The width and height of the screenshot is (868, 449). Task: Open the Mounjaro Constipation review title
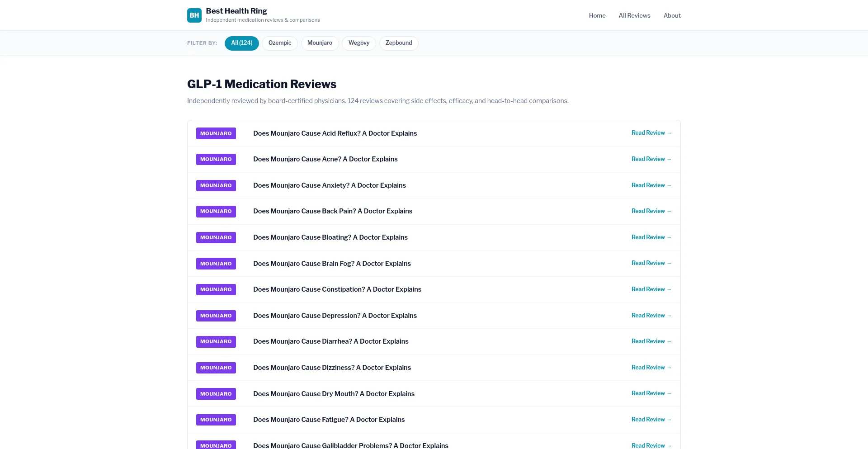click(x=337, y=289)
